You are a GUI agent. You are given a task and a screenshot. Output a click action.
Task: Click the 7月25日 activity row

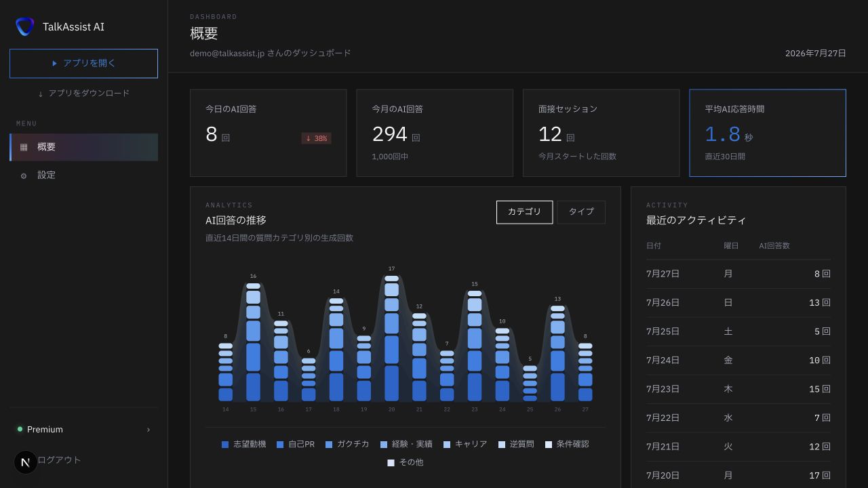coord(738,332)
